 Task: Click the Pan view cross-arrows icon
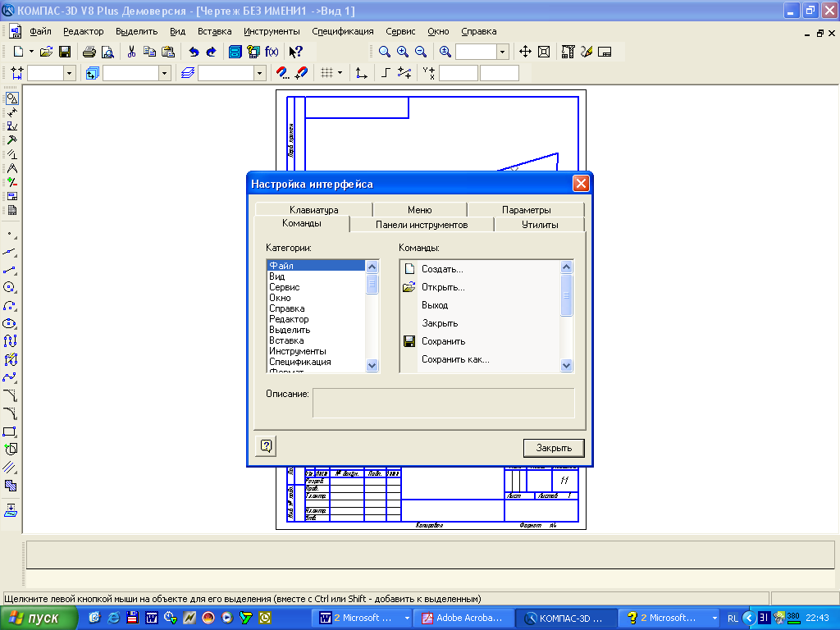click(525, 52)
